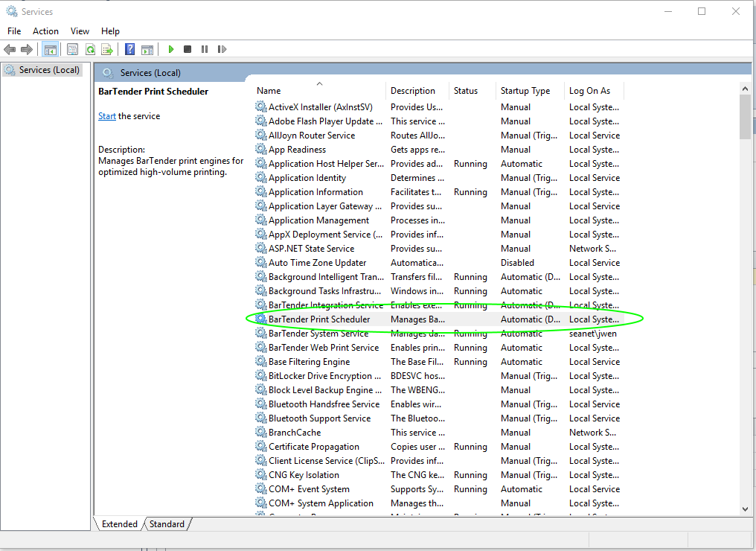Select Background Tasks Infrastructure service name
Screen dimensions: 756x551
point(324,291)
